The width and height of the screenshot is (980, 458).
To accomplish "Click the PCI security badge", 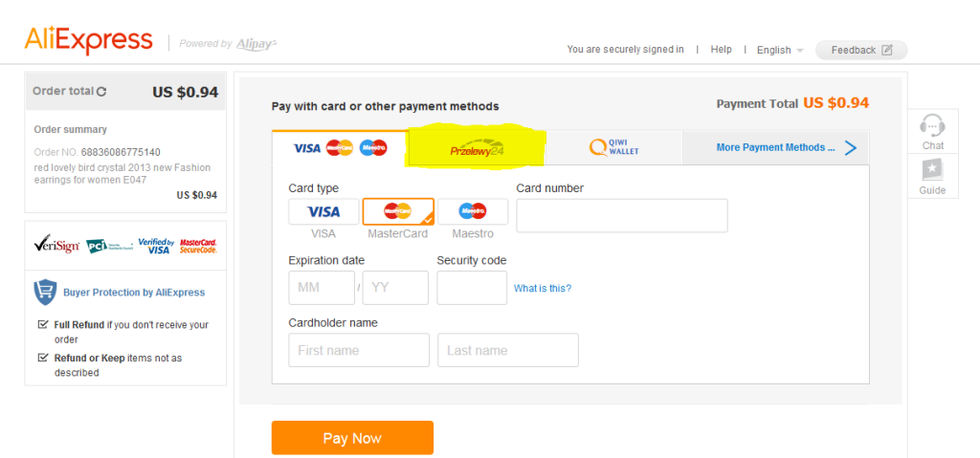I will [x=109, y=246].
